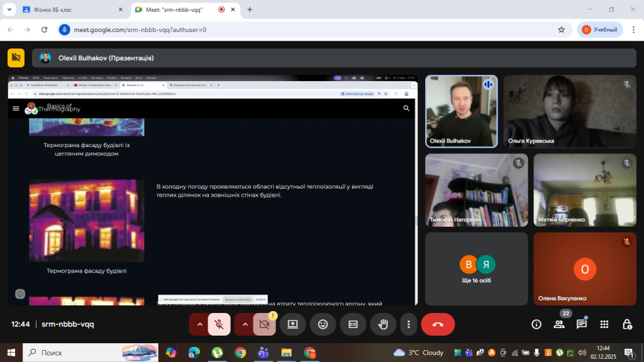This screenshot has height=362, width=644.
Task: Show the participants list
Action: tap(558, 324)
